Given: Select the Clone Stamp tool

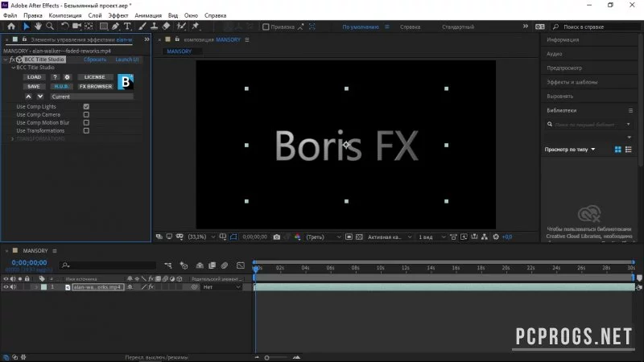Looking at the screenshot, I should (154, 27).
